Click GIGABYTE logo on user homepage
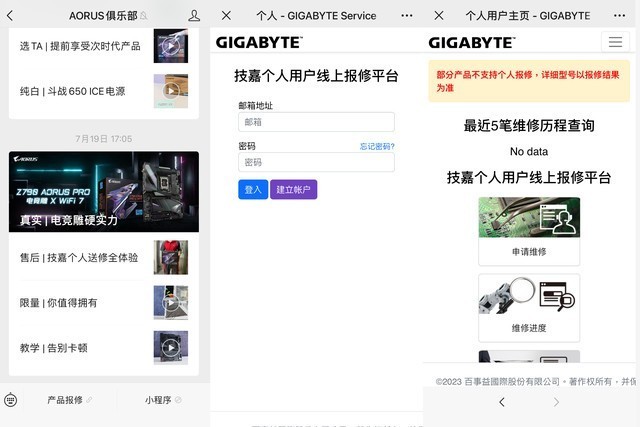This screenshot has width=640, height=427. [x=472, y=42]
